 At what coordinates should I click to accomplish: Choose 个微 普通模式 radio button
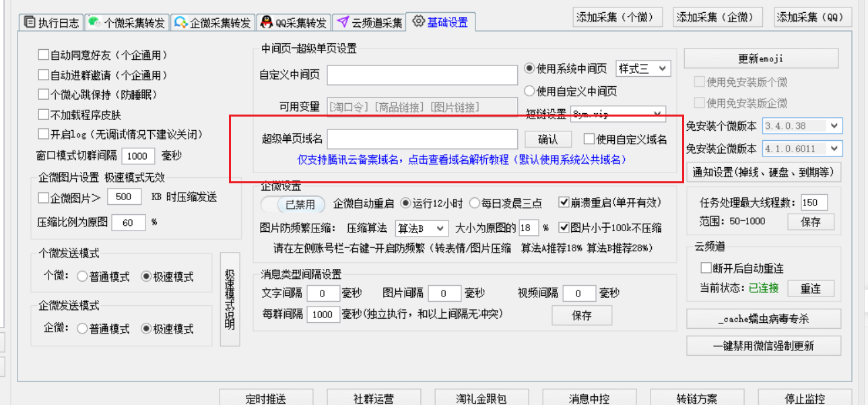pos(81,276)
